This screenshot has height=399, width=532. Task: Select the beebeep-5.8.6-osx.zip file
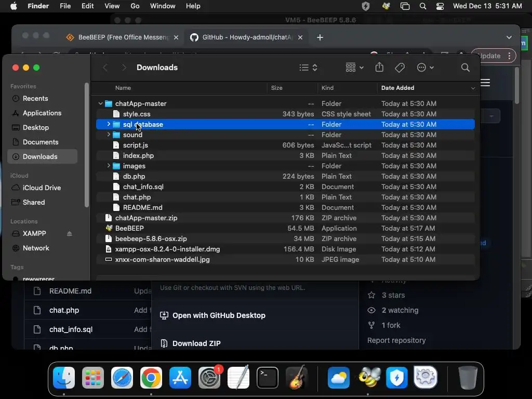coord(285,238)
